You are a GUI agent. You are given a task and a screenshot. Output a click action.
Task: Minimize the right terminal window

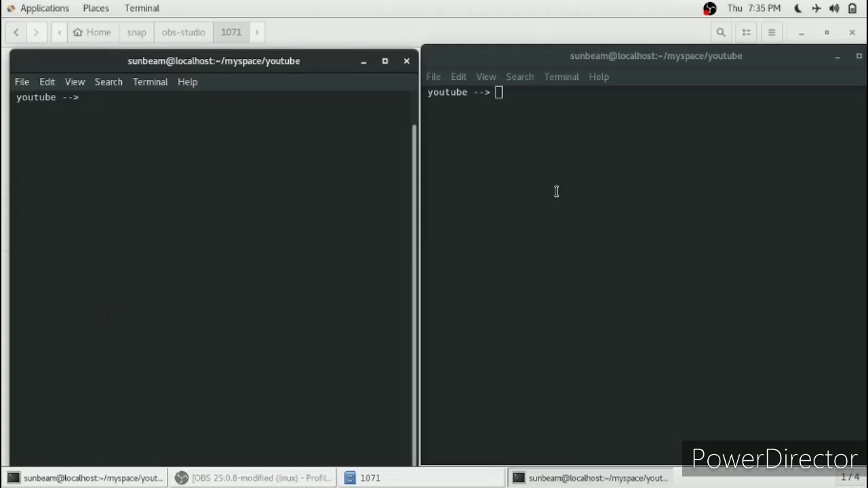pos(837,56)
